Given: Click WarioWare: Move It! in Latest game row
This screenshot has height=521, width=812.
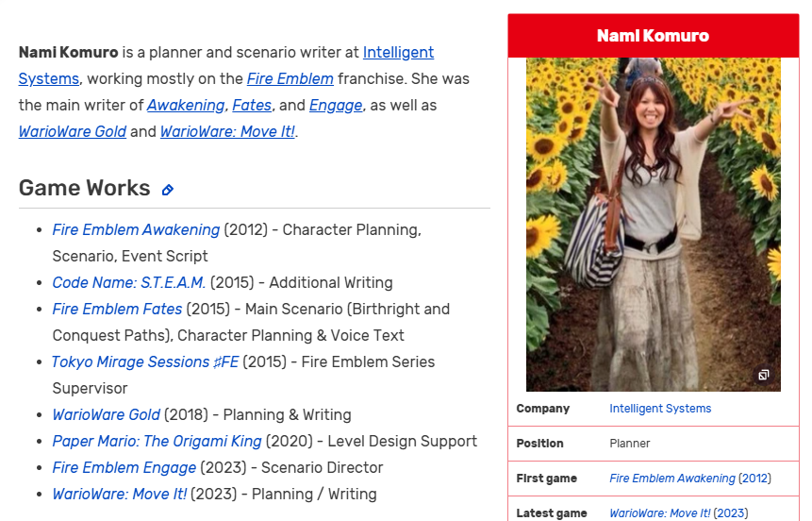Looking at the screenshot, I should tap(660, 513).
